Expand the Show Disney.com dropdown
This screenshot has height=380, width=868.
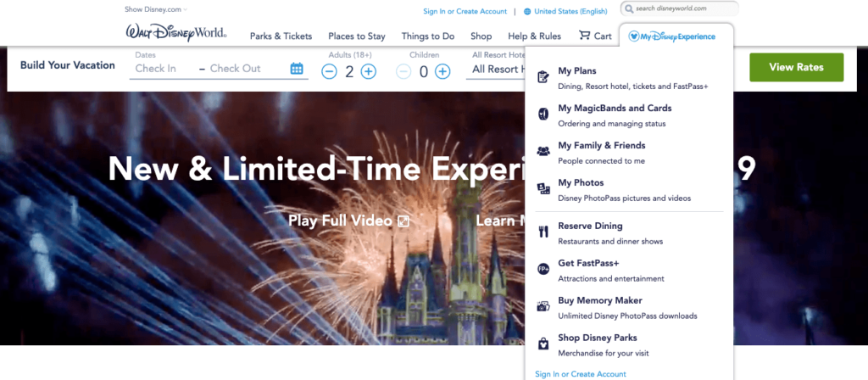click(156, 9)
